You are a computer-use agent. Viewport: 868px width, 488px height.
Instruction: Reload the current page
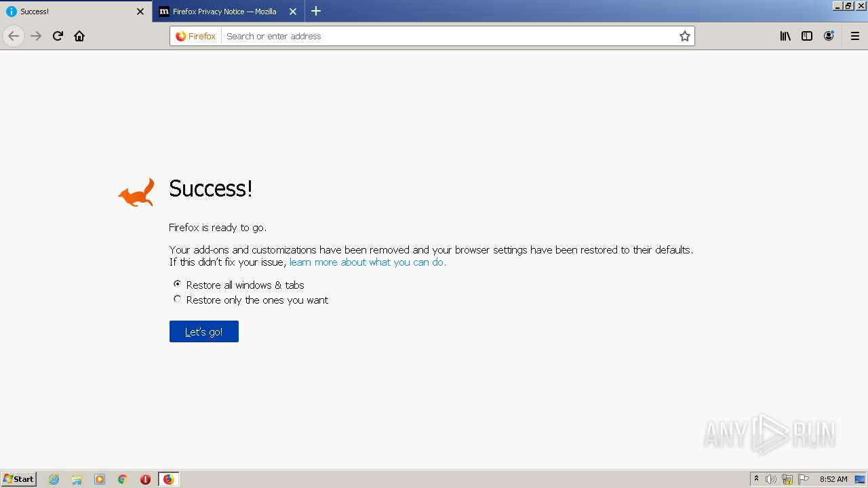[x=58, y=36]
